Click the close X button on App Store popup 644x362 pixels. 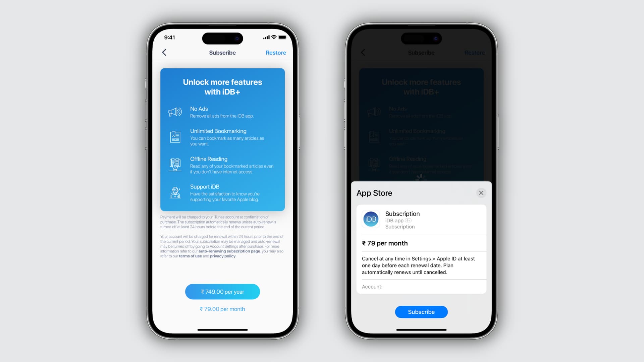click(x=481, y=193)
